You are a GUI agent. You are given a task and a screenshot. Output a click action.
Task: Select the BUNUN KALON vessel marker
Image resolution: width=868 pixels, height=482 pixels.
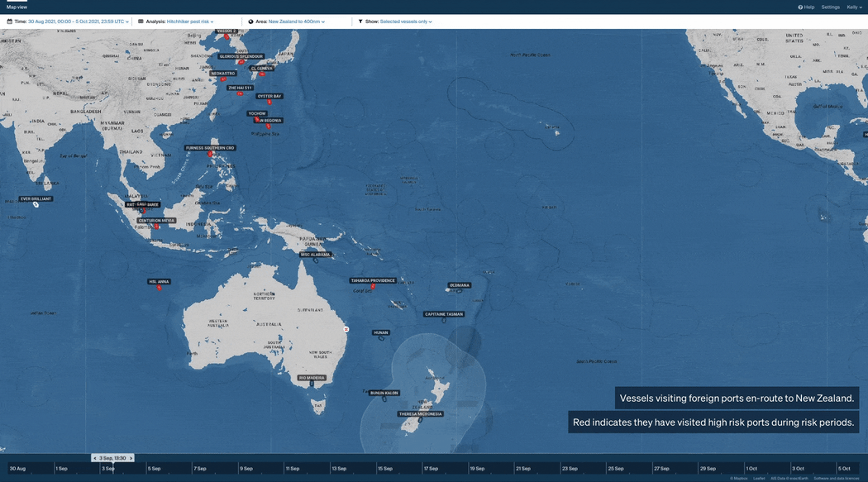pyautogui.click(x=384, y=398)
